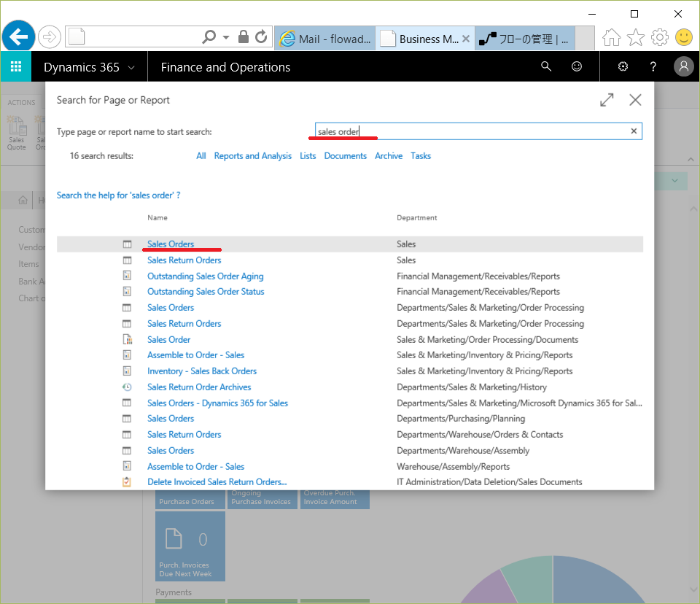Click list icon beside Sales Orders - Dynamics 365 for Sales

[127, 403]
